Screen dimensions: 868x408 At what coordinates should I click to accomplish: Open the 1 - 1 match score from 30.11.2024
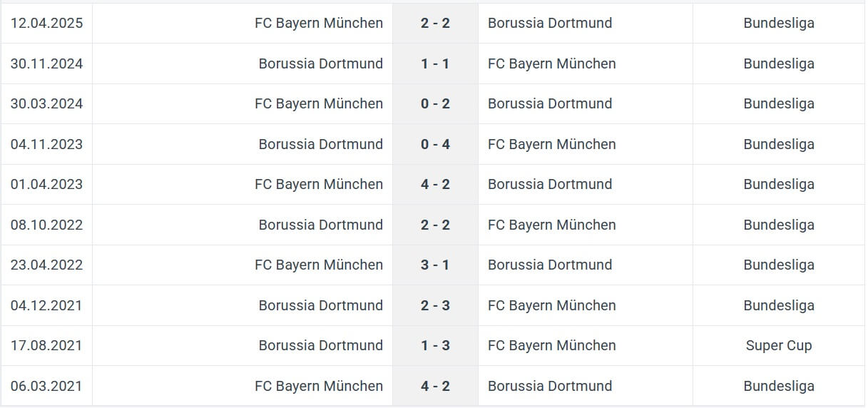coord(435,63)
